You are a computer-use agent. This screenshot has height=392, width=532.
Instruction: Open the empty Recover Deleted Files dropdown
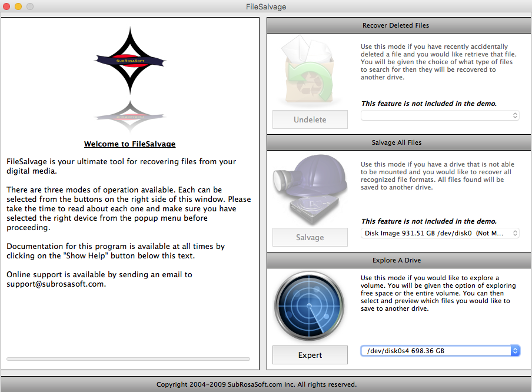(x=440, y=115)
